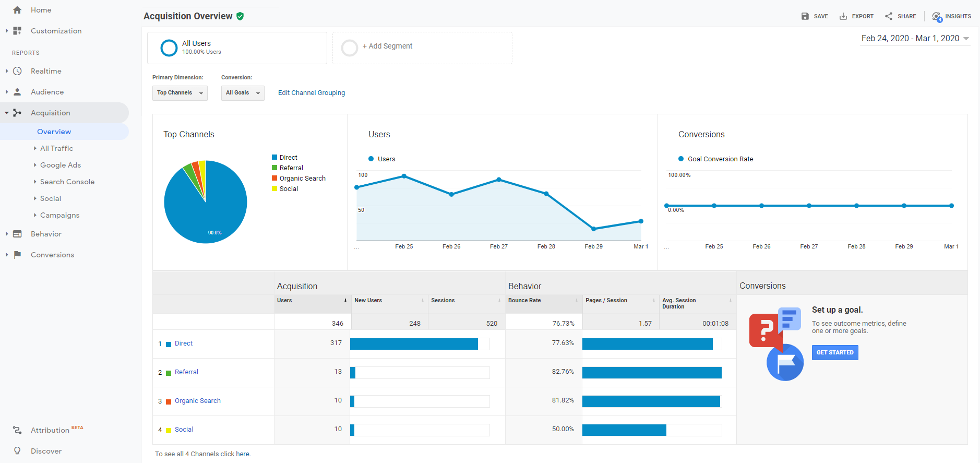This screenshot has height=463, width=980.
Task: Open the Social channel link in table
Action: click(184, 430)
